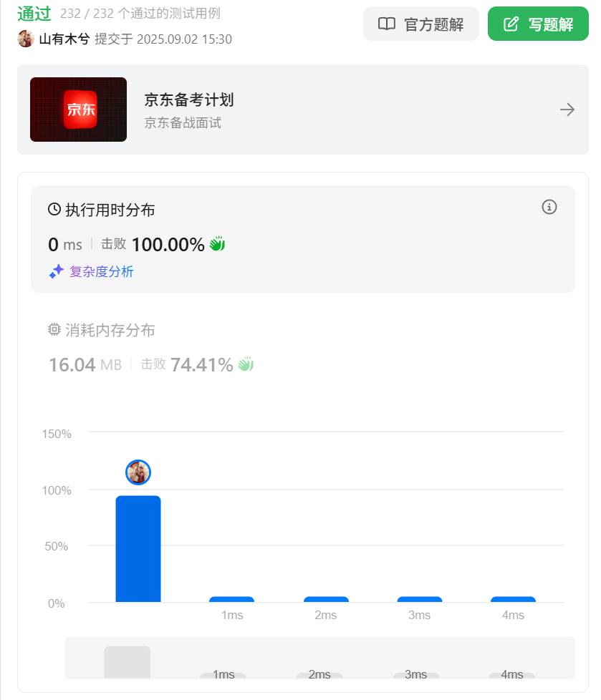This screenshot has height=700, width=601.
Task: Click the book icon in 官方题解
Action: click(387, 24)
